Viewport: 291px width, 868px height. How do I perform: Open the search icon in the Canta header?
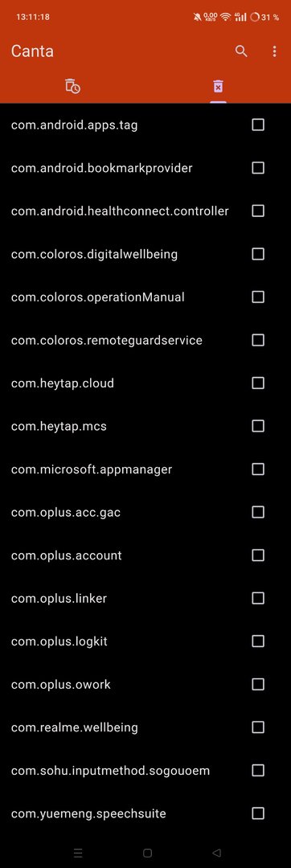point(241,51)
